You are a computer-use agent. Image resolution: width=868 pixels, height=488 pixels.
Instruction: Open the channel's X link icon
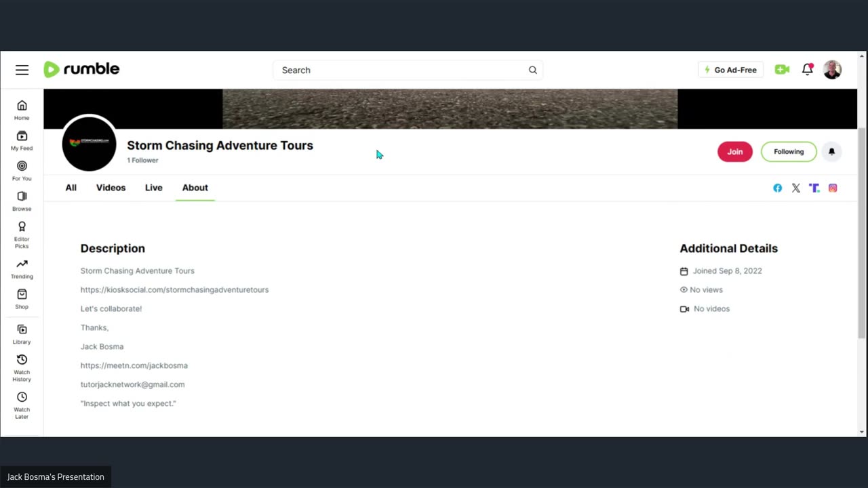click(x=796, y=188)
